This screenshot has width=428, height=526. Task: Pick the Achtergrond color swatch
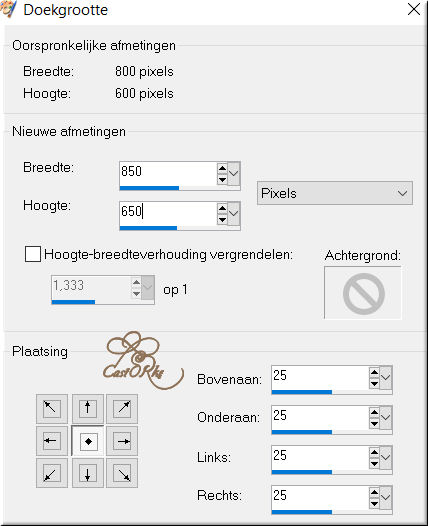click(x=363, y=293)
